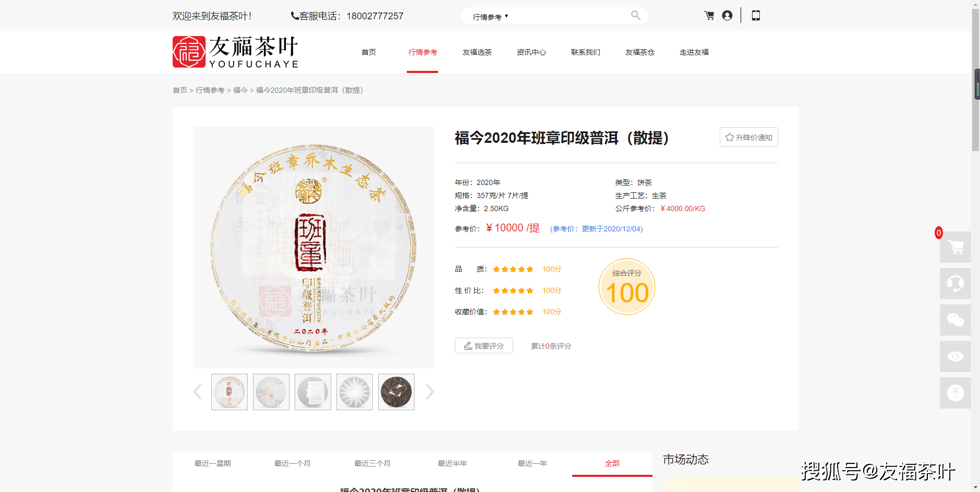
Task: Open the customer service headset icon
Action: tap(955, 284)
